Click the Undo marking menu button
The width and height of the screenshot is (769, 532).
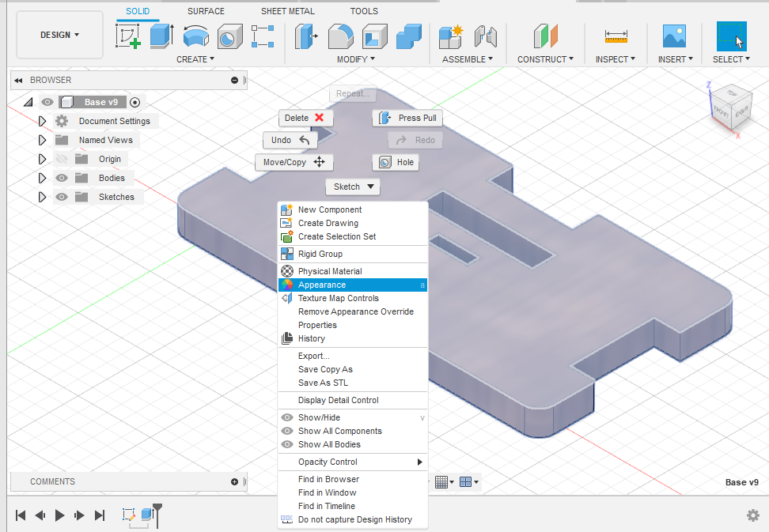coord(290,140)
